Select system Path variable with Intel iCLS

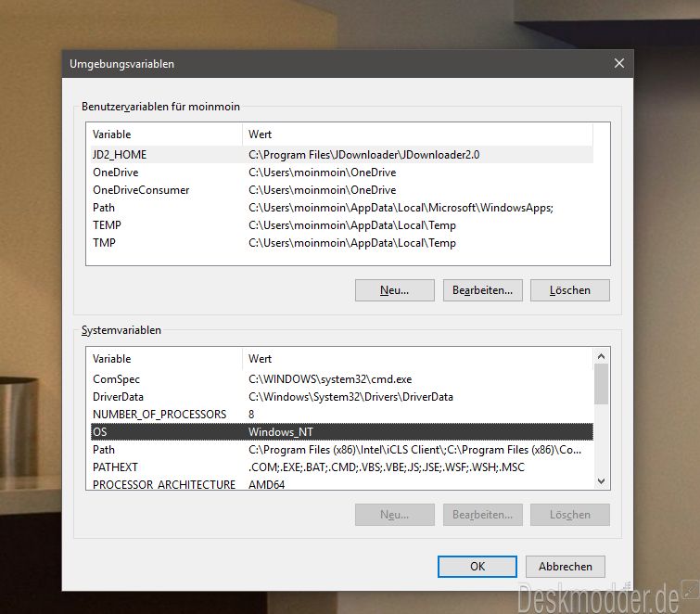point(342,450)
